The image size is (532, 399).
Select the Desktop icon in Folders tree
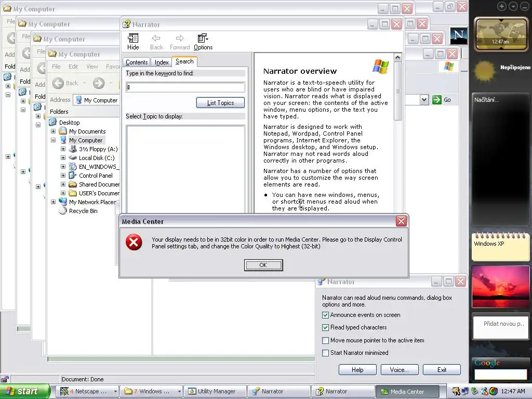coord(53,122)
